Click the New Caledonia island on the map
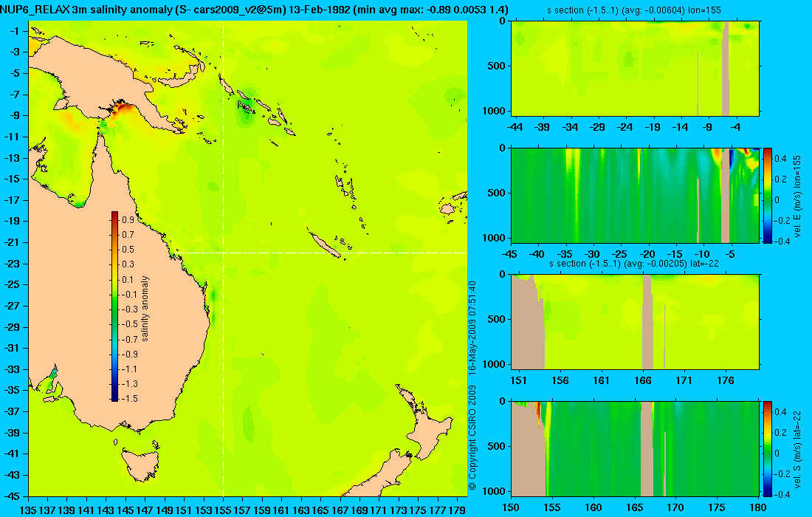This screenshot has width=812, height=517. [x=323, y=242]
